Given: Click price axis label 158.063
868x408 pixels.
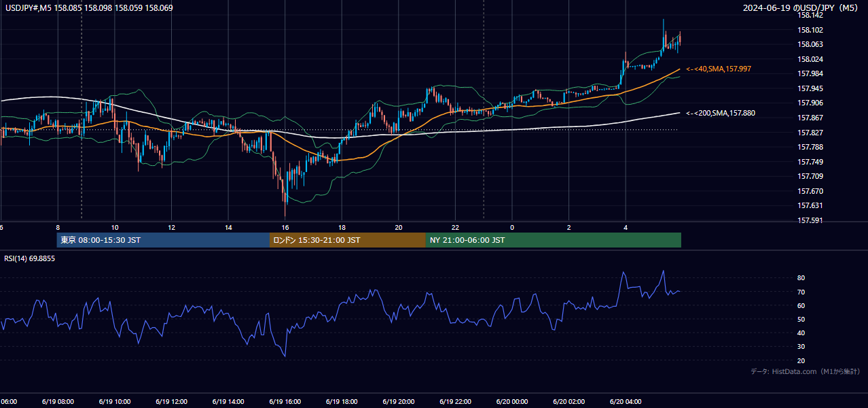Looking at the screenshot, I should [x=810, y=45].
